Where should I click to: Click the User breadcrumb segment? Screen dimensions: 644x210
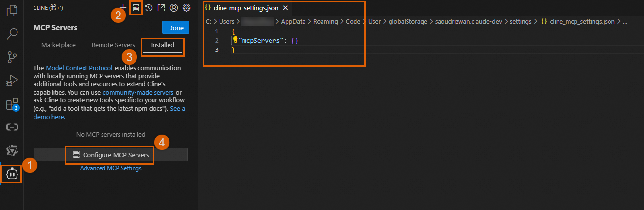[374, 22]
